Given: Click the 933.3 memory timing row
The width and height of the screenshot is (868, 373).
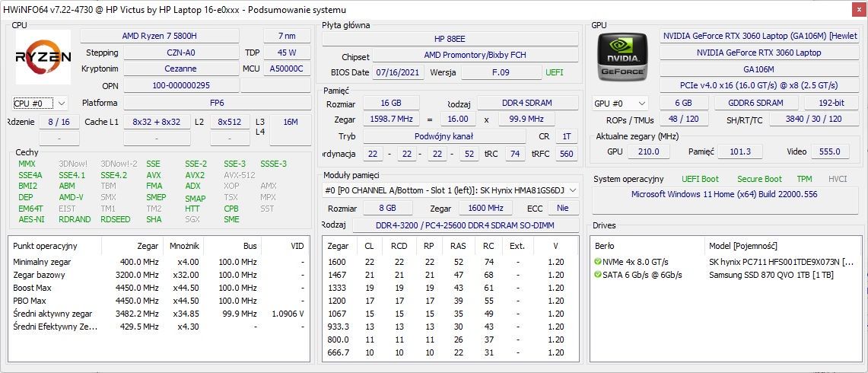Looking at the screenshot, I should [x=450, y=327].
